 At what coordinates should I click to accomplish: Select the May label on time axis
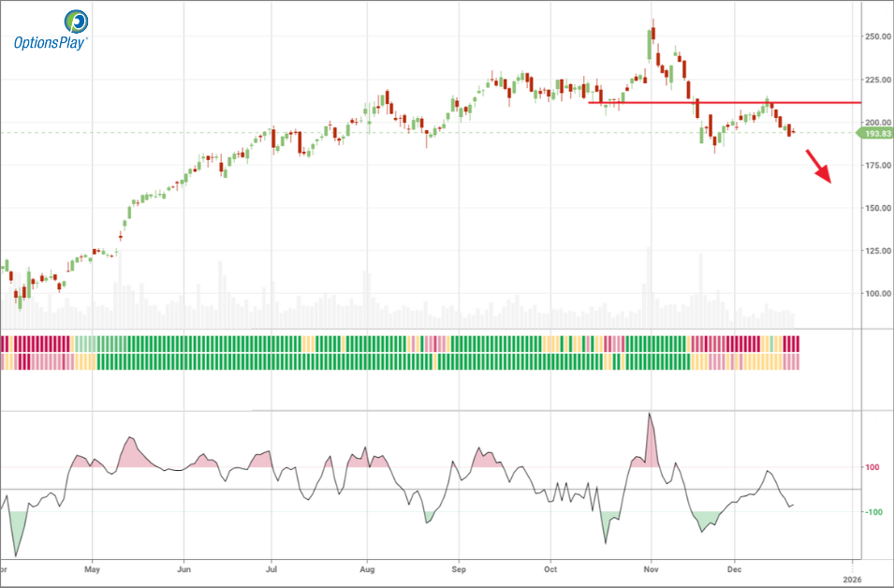(x=92, y=568)
